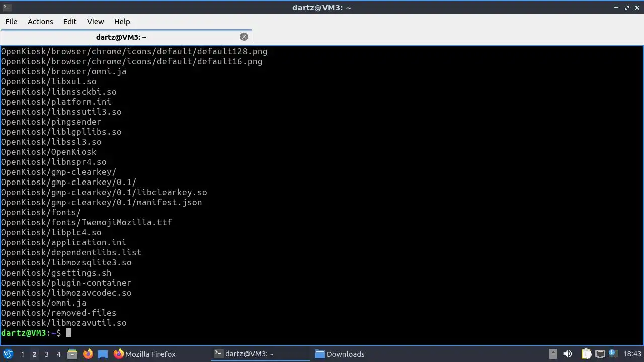
Task: Open the update notifier tray icon
Action: (613, 354)
